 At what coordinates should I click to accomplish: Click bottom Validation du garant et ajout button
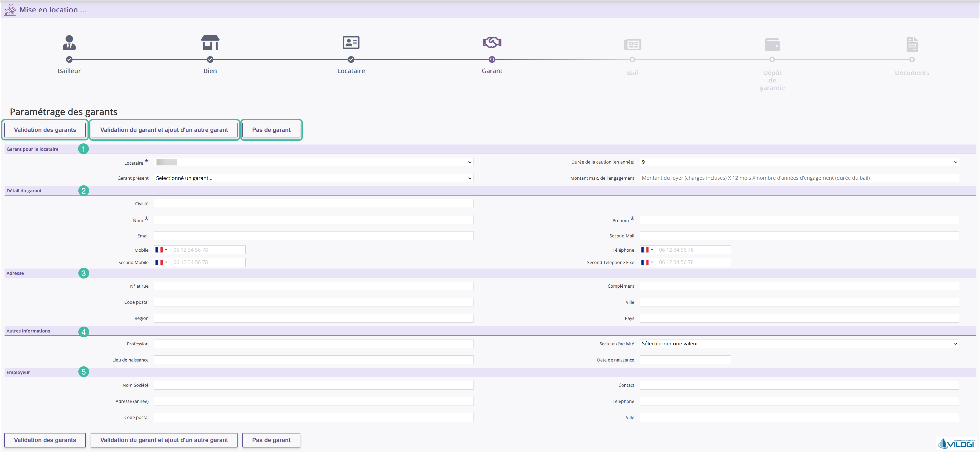coord(164,440)
